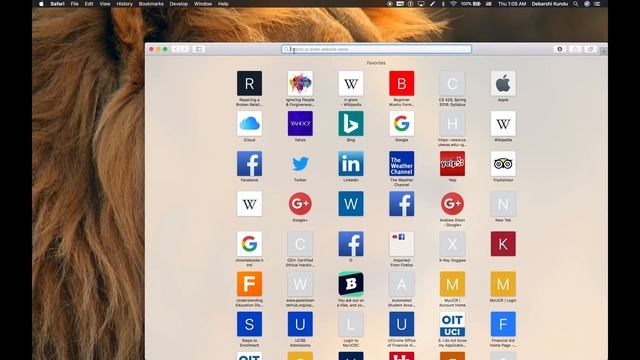
Task: Open the Bookmarks menu
Action: pyautogui.click(x=151, y=4)
